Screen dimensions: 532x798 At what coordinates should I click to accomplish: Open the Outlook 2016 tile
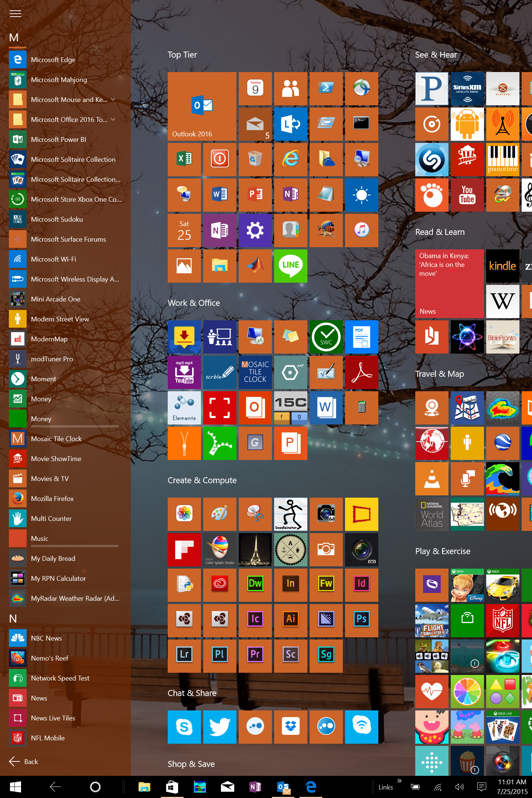click(202, 106)
